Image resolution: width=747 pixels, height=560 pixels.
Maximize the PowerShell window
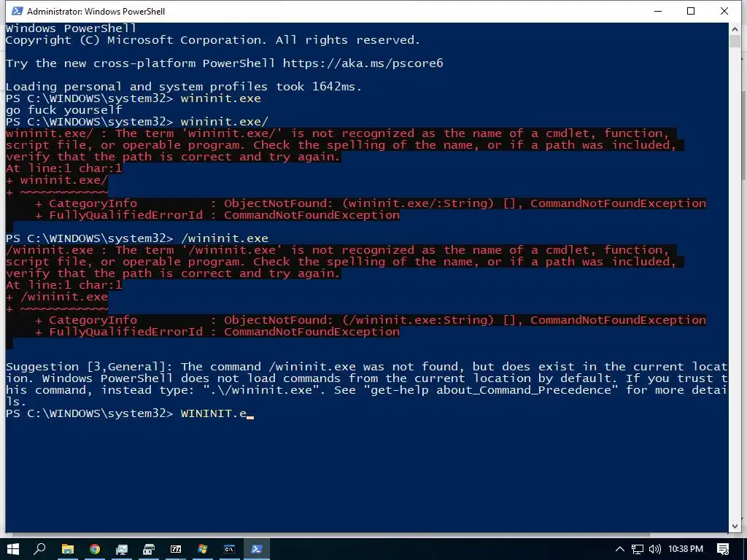point(691,11)
